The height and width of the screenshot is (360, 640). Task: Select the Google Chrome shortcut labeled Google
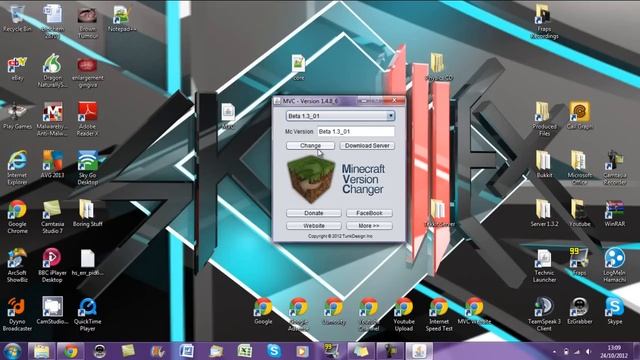(x=263, y=310)
